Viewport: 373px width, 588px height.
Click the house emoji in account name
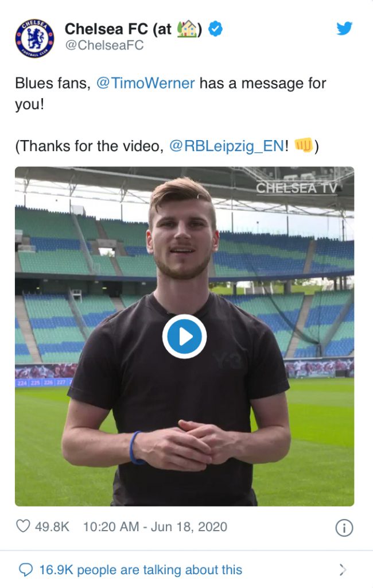tap(187, 29)
